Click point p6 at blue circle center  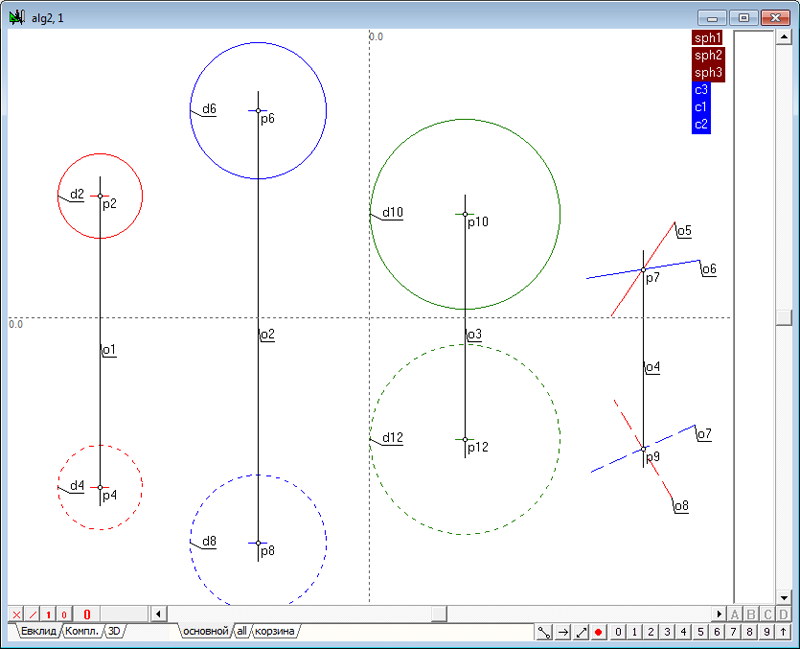pyautogui.click(x=258, y=110)
